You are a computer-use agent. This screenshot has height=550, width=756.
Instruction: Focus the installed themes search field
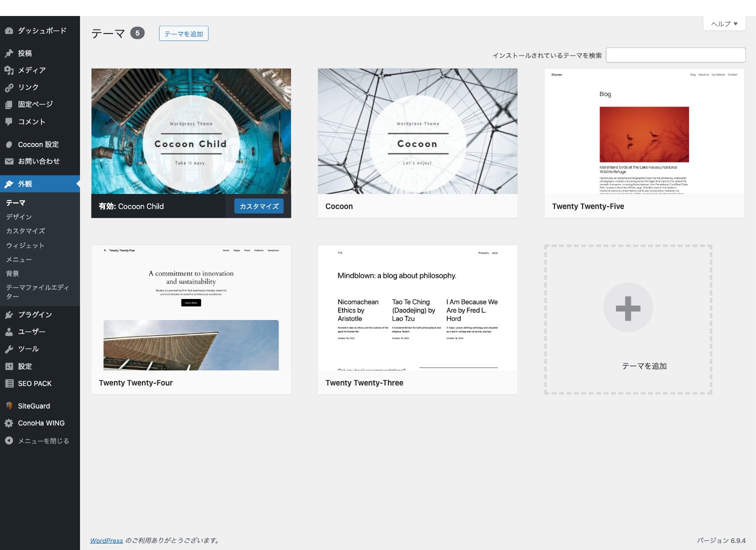pyautogui.click(x=675, y=55)
